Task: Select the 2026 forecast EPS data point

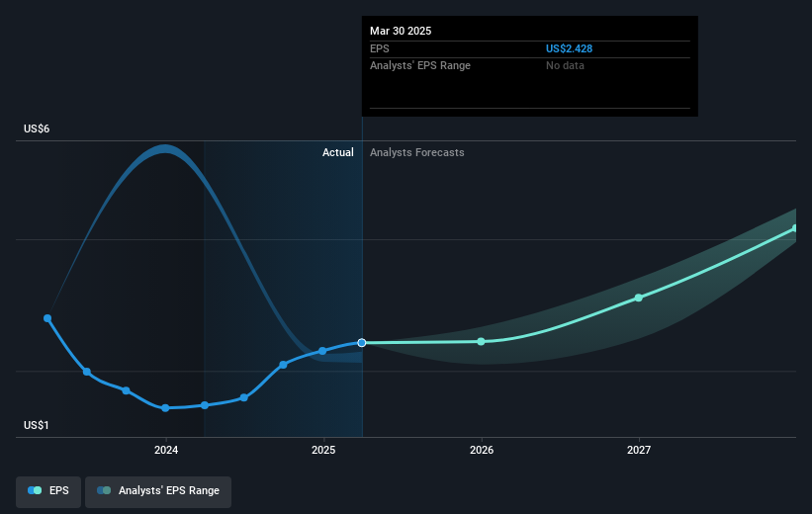Action: tap(481, 342)
